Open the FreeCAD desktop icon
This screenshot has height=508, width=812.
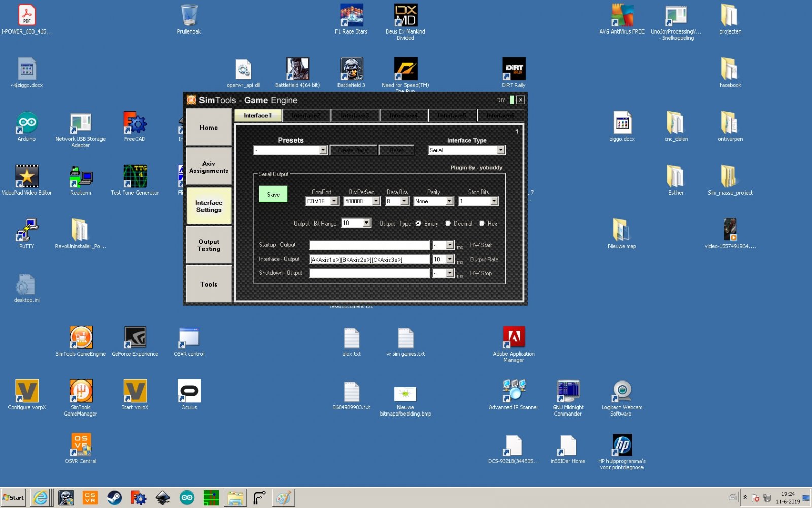134,126
